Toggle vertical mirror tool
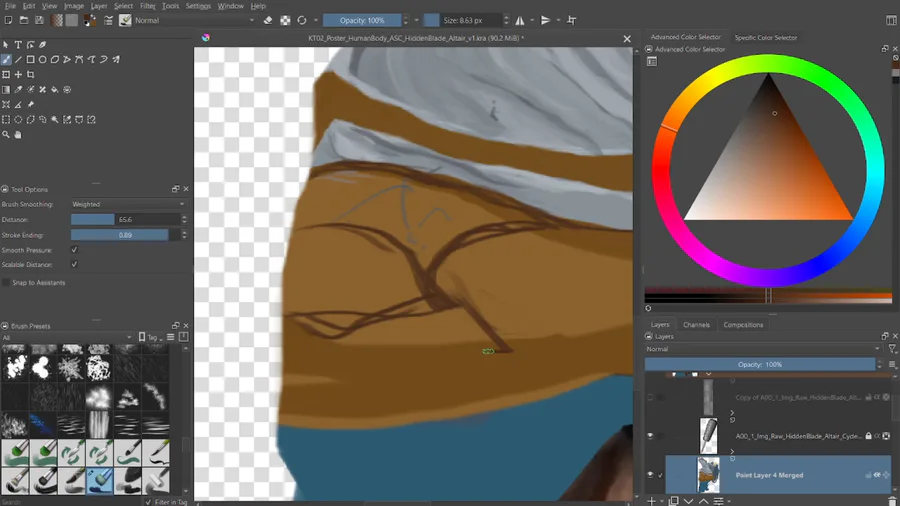This screenshot has height=506, width=900. (545, 20)
